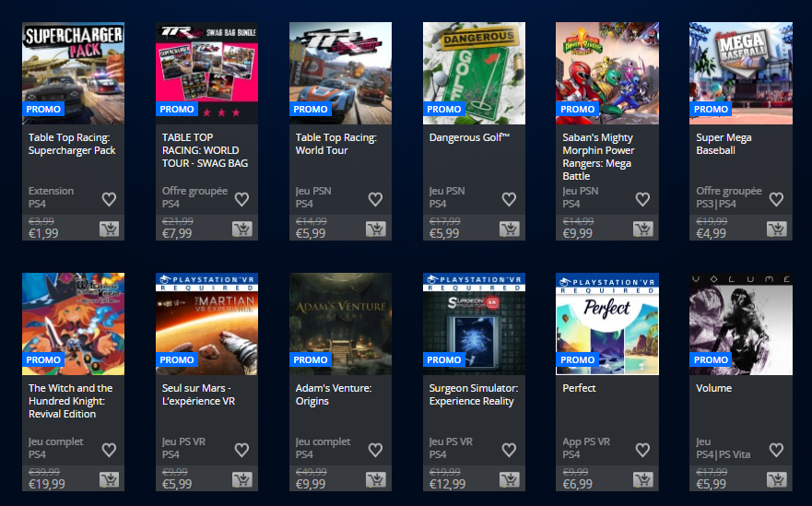Favorite the SWAG BAG bundle with heart
The height and width of the screenshot is (506, 812).
tap(241, 199)
